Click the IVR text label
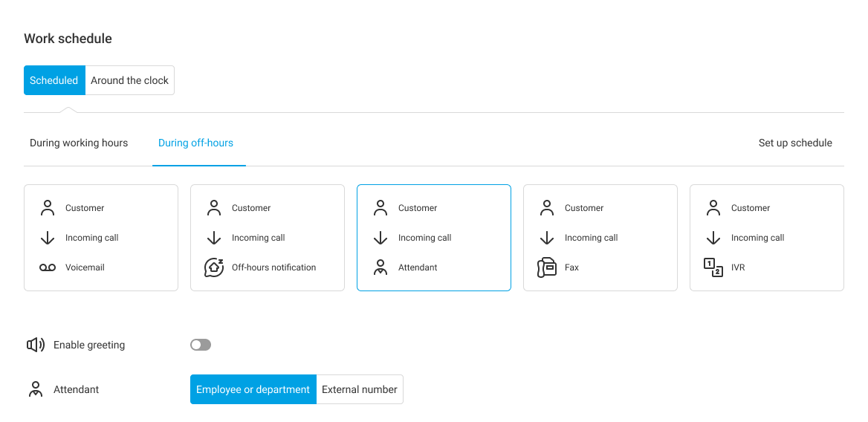Screen dimensions: 868x422 tap(738, 267)
